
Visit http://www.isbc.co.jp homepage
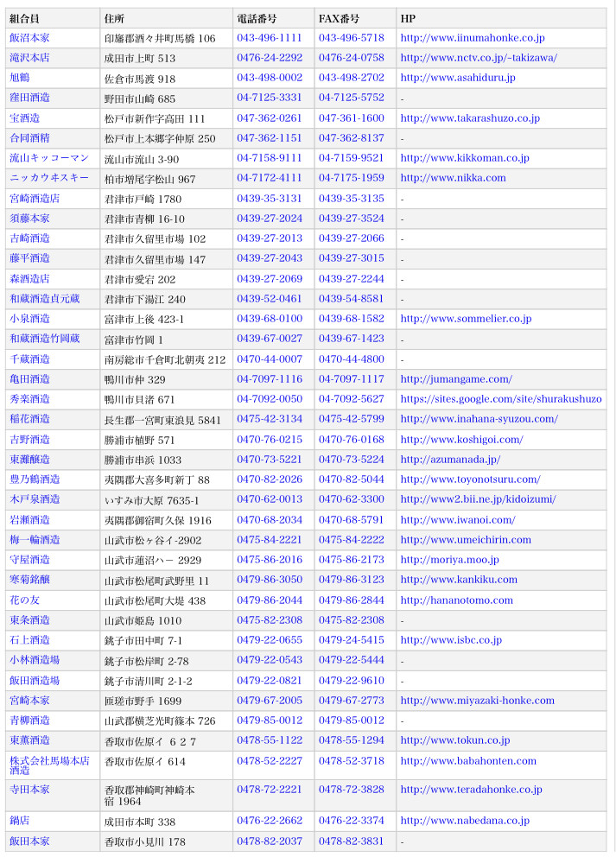click(x=451, y=640)
